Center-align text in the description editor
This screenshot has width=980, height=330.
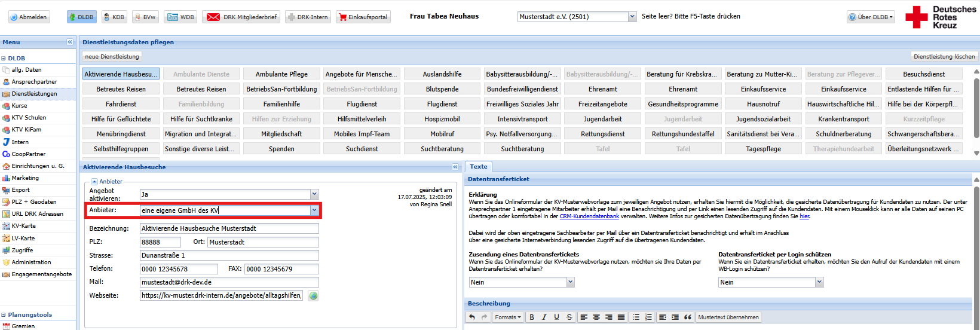pyautogui.click(x=596, y=317)
